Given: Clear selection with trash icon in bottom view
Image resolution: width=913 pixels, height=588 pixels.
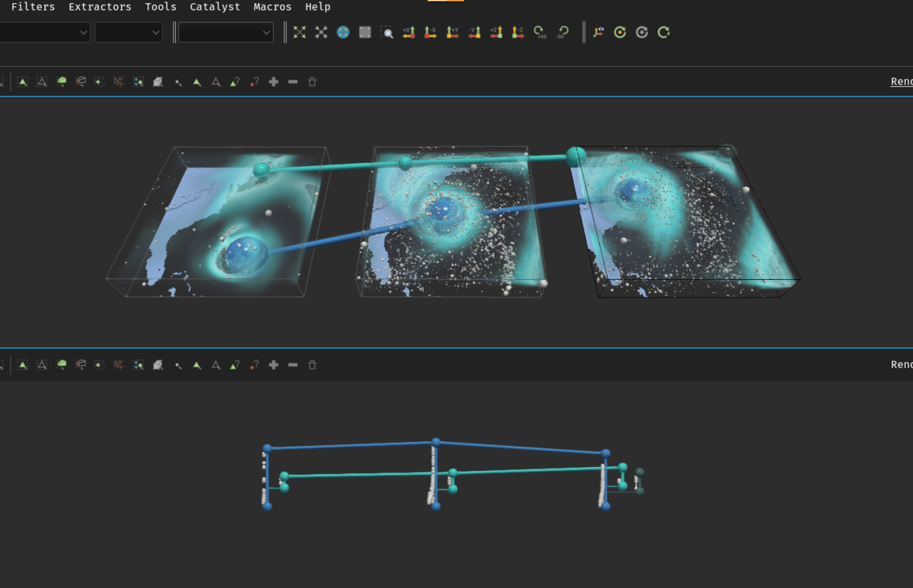Looking at the screenshot, I should (x=312, y=365).
